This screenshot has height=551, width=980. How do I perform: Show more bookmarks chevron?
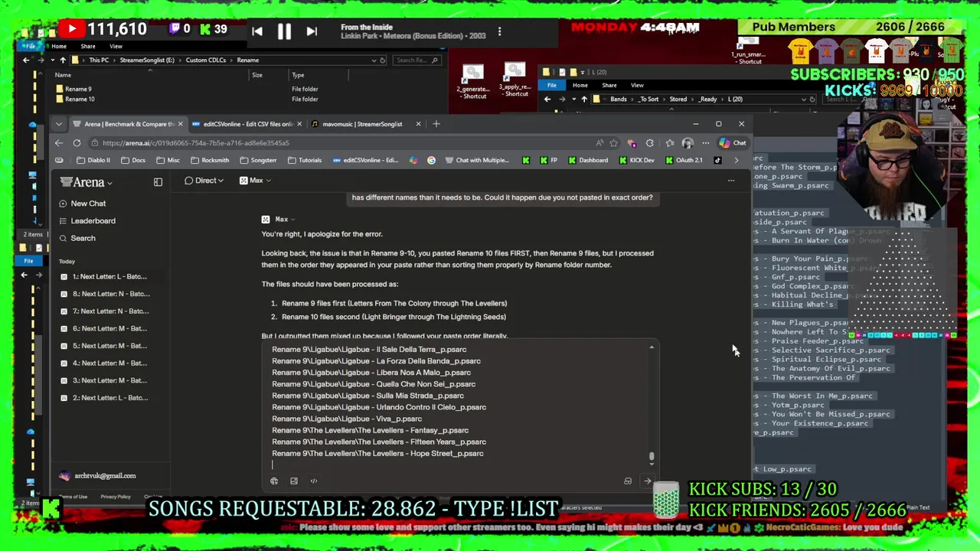point(737,161)
